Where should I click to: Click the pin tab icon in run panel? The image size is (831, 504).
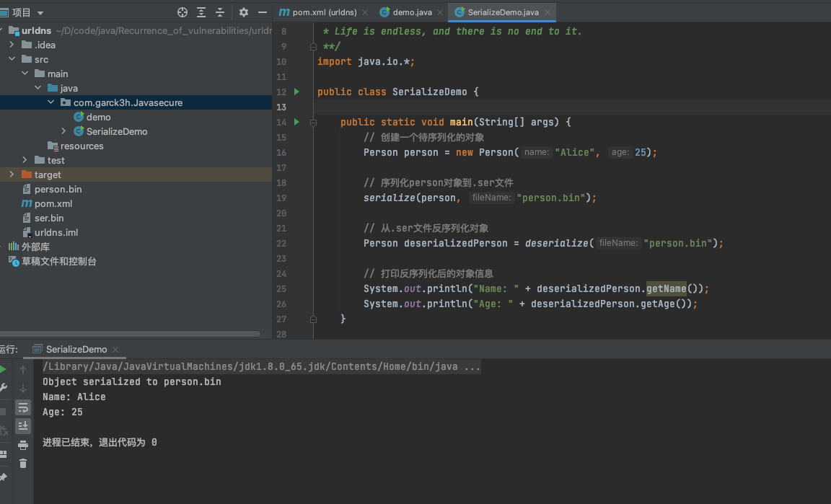coord(3,477)
